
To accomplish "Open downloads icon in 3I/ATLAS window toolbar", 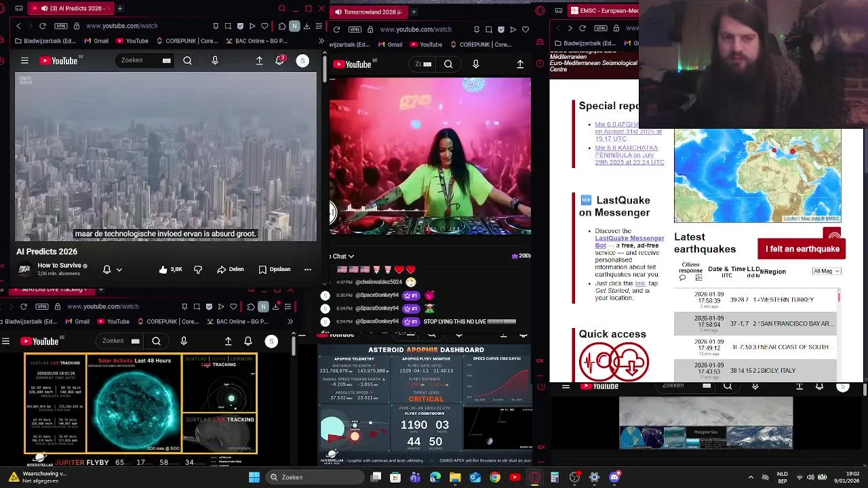I will click(x=275, y=306).
